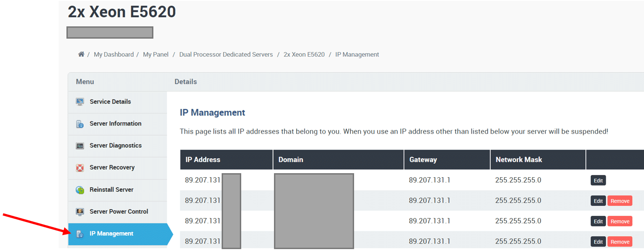
Task: Open Service Details menu item
Action: pos(110,102)
